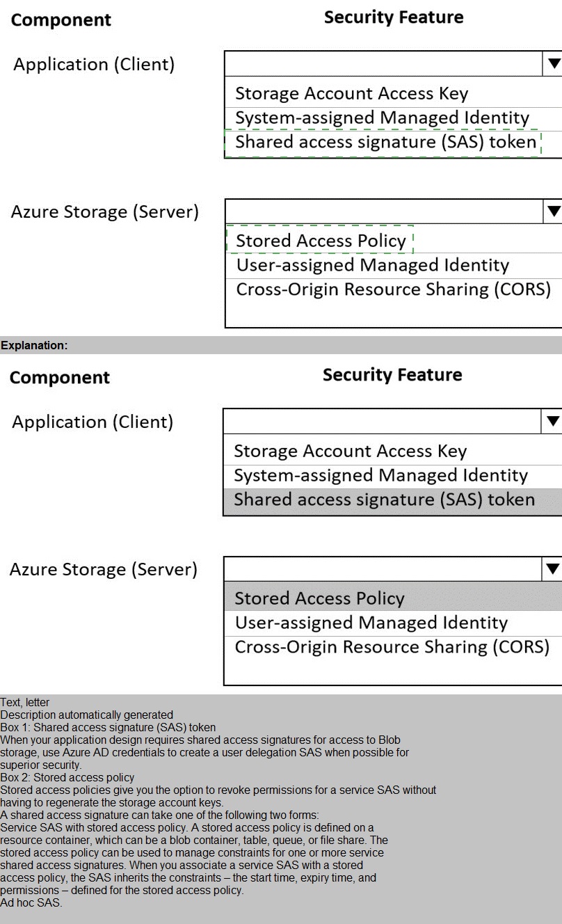This screenshot has height=924, width=562.
Task: Open the top Azure Storage (Server) dropdown arrow
Action: 553,211
